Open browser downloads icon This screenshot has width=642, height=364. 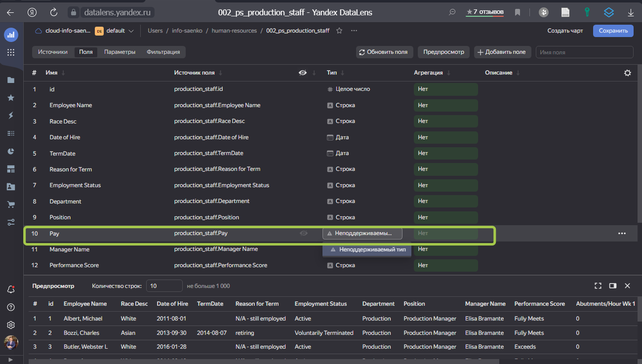(630, 12)
